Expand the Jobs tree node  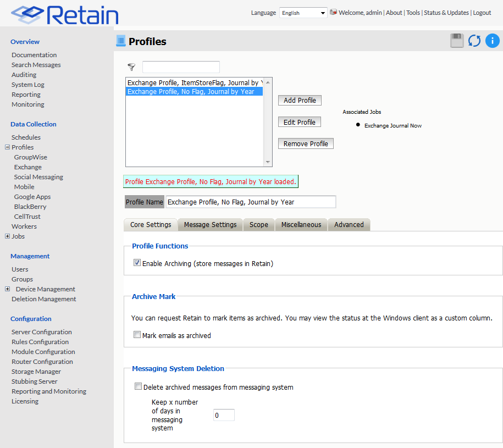[x=7, y=236]
